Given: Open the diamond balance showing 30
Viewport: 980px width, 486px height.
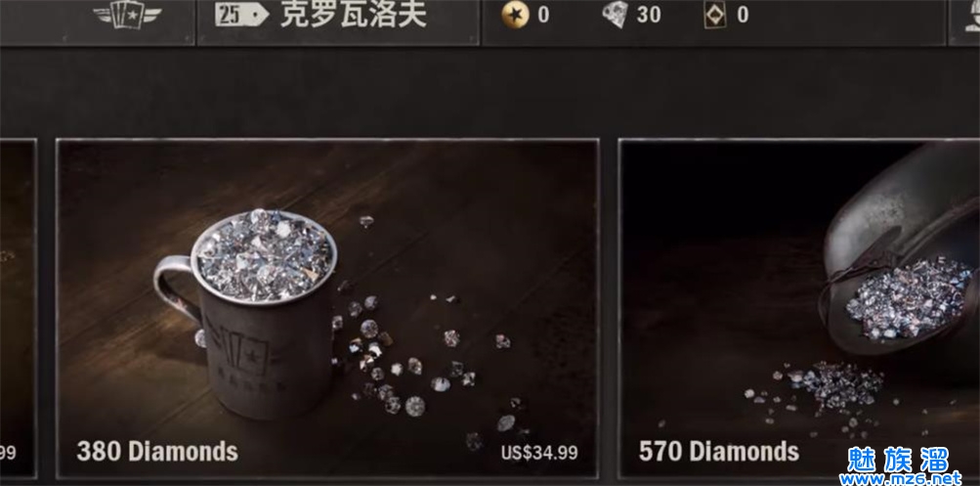Looking at the screenshot, I should pos(649,15).
